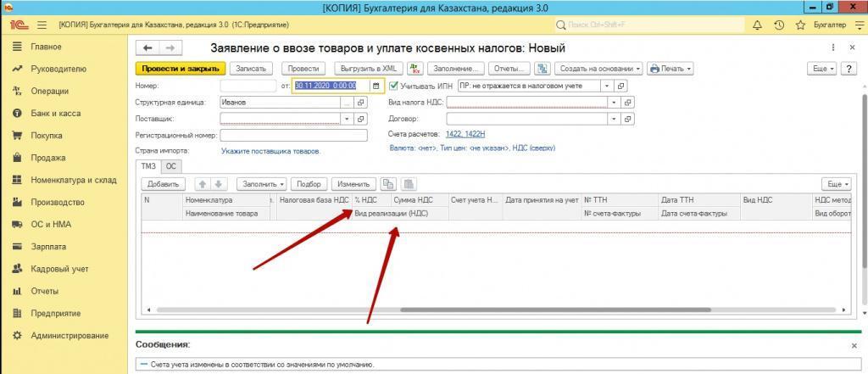Click the global search field
This screenshot has width=868, height=374.
649,25
